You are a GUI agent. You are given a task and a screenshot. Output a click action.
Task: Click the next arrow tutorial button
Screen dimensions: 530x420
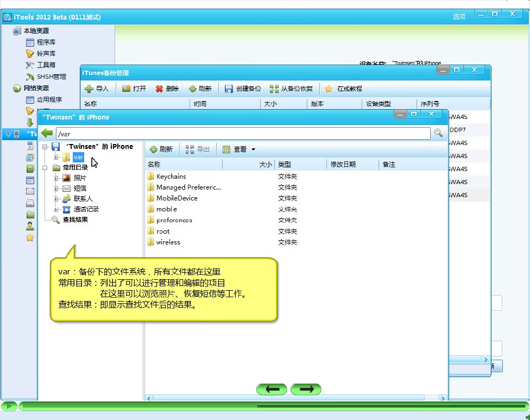306,389
